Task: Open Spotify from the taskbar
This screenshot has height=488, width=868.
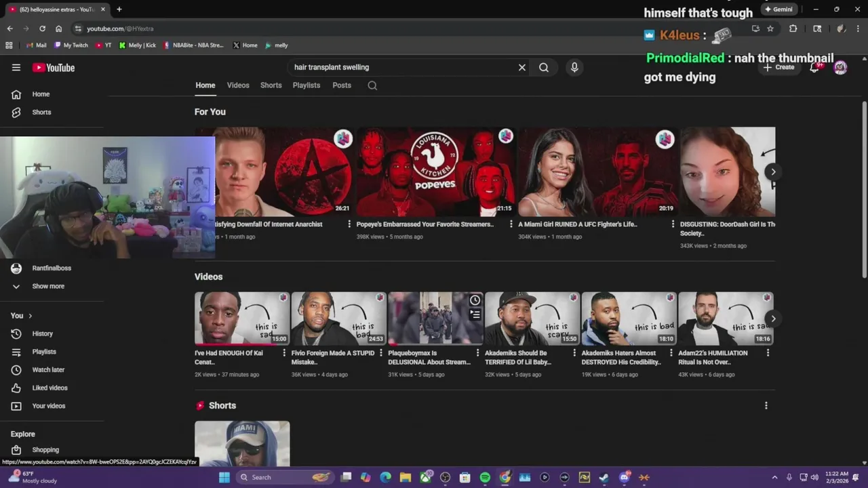Action: pyautogui.click(x=485, y=477)
